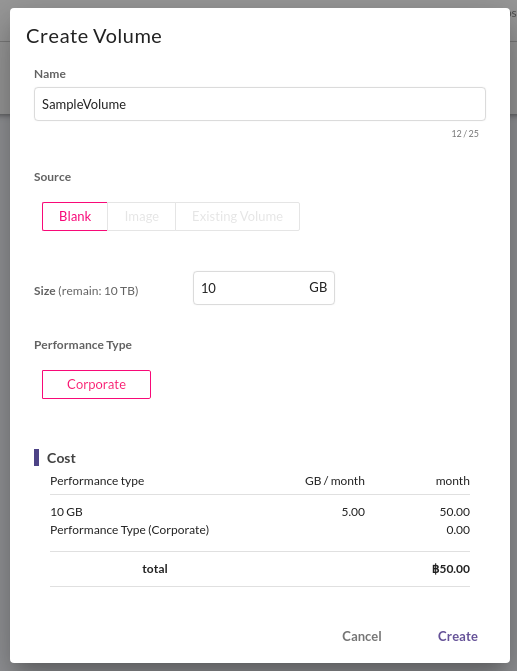Click the Cost section heading
This screenshot has width=517, height=671.
coord(61,458)
